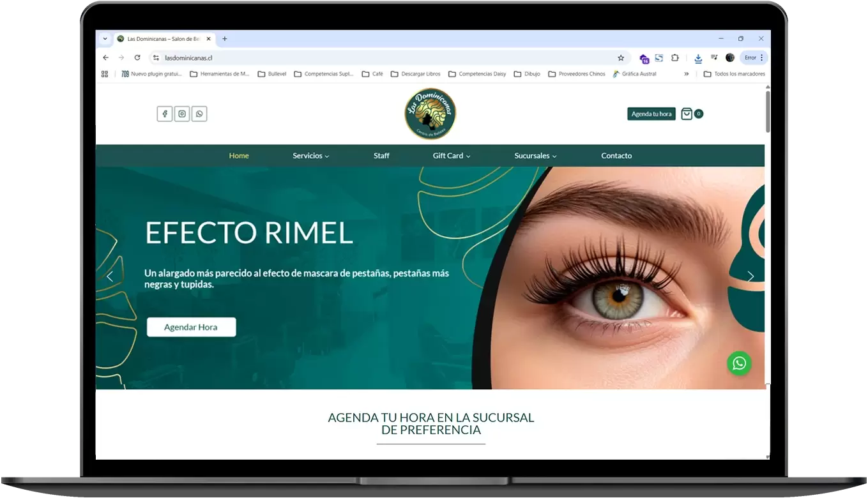Click the address bar showing lasdominicanas.cl
The height and width of the screenshot is (498, 868).
[x=383, y=57]
